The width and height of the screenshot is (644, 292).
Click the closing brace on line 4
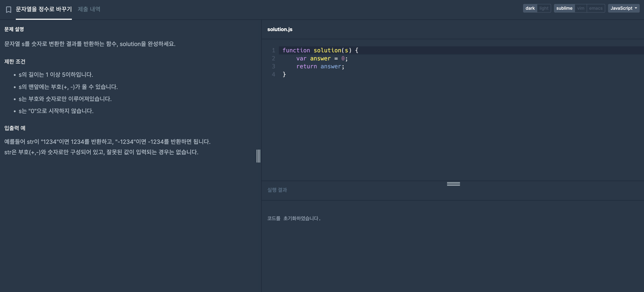pos(284,74)
